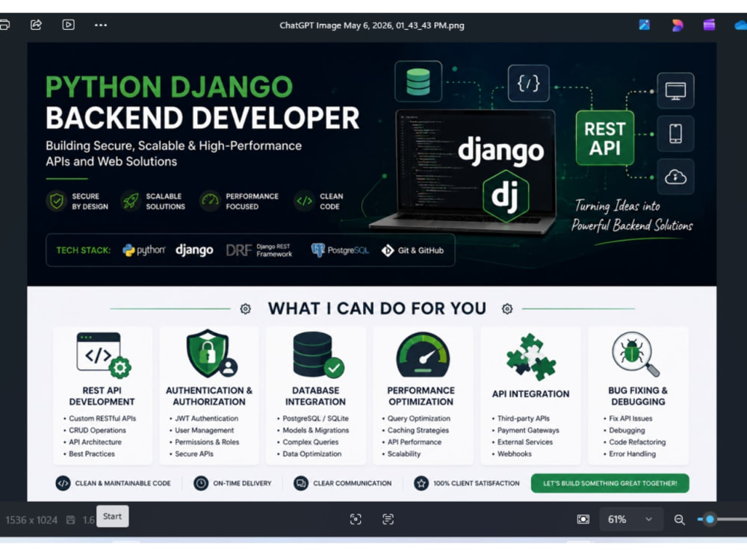Click the disk file-size icon in status bar
747x560 pixels.
pyautogui.click(x=70, y=520)
